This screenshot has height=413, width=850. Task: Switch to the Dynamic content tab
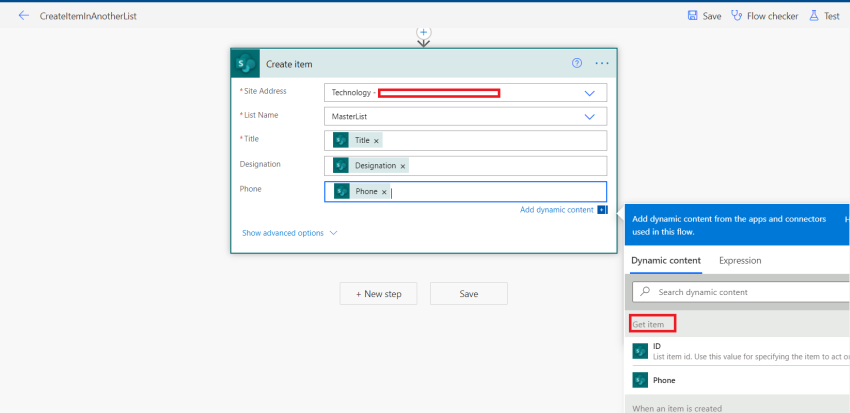(666, 261)
